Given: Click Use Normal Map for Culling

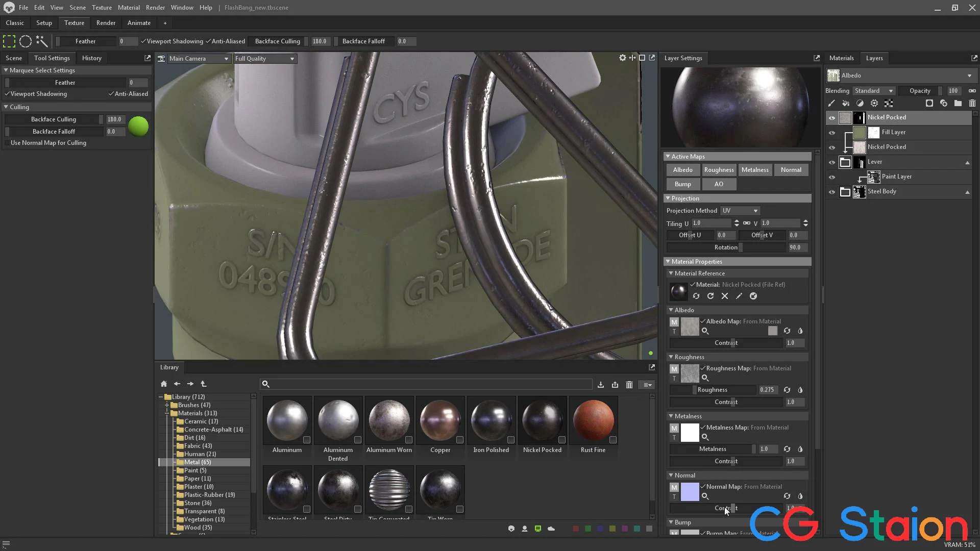Looking at the screenshot, I should [x=48, y=143].
